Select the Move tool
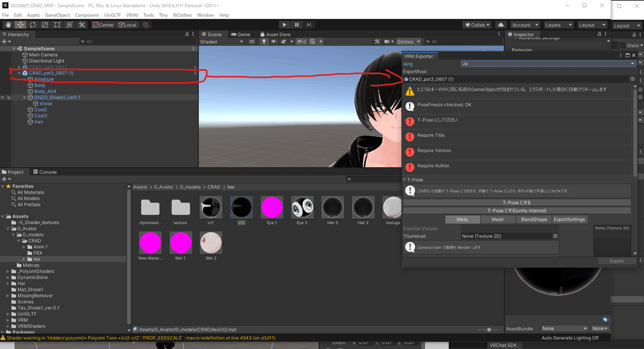 coord(20,25)
